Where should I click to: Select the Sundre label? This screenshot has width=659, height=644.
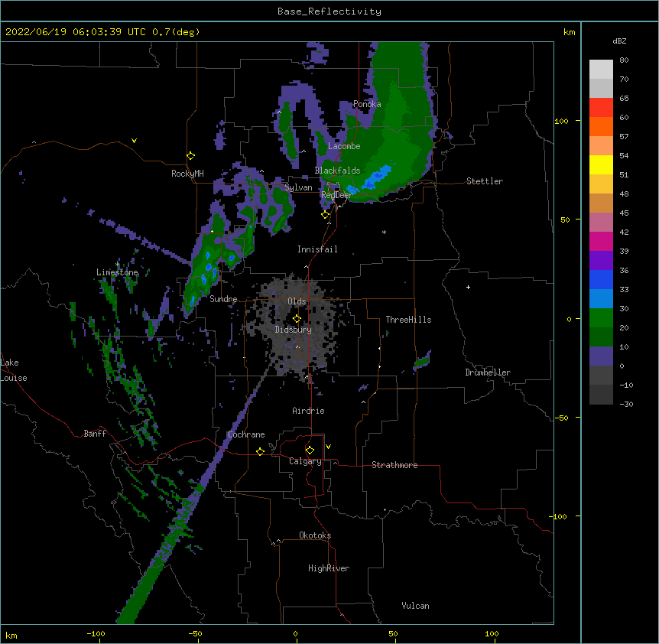point(223,299)
